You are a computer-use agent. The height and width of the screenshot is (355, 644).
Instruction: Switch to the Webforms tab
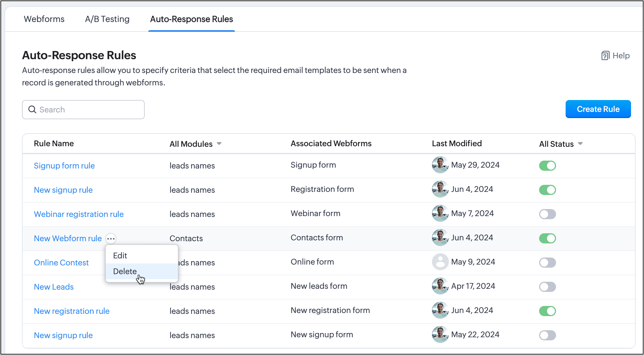click(44, 19)
